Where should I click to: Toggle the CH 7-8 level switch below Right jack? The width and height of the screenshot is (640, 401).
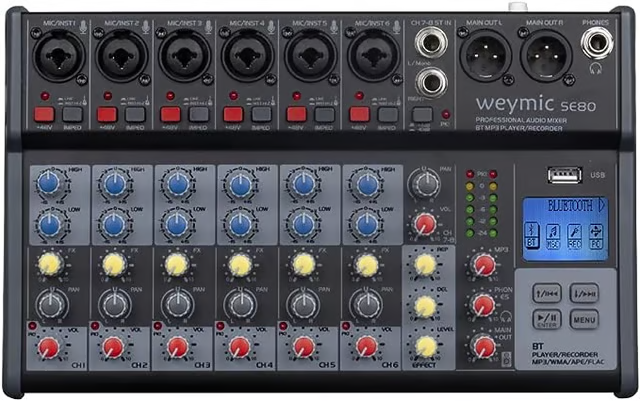(422, 115)
